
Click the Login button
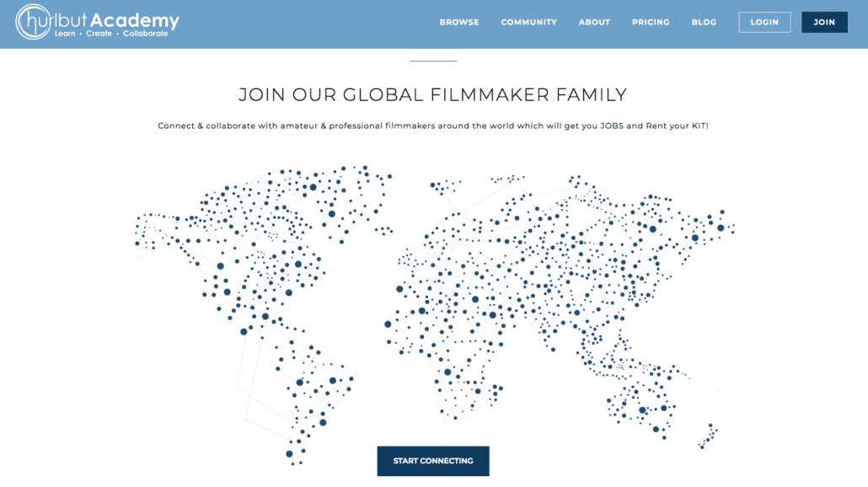[x=764, y=22]
